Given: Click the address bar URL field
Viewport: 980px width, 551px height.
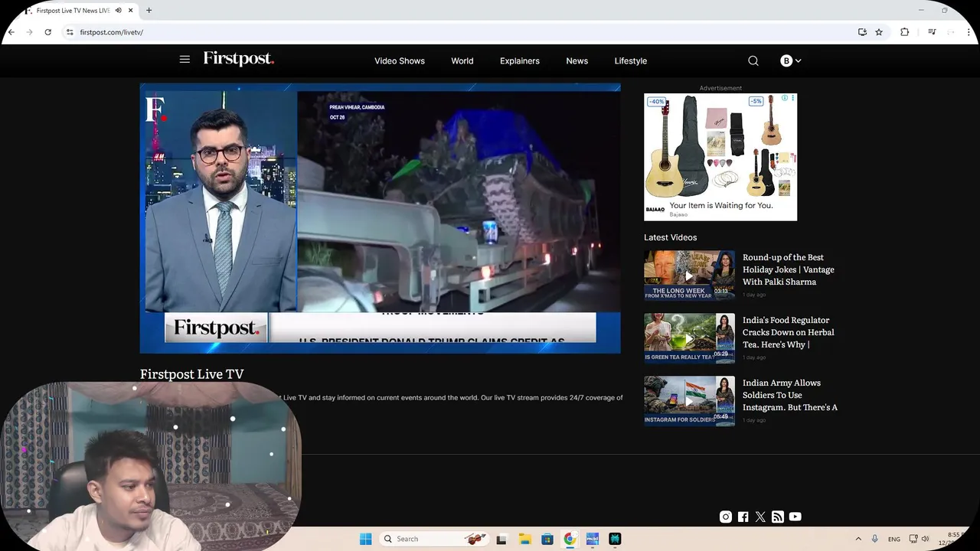Looking at the screenshot, I should click(459, 32).
